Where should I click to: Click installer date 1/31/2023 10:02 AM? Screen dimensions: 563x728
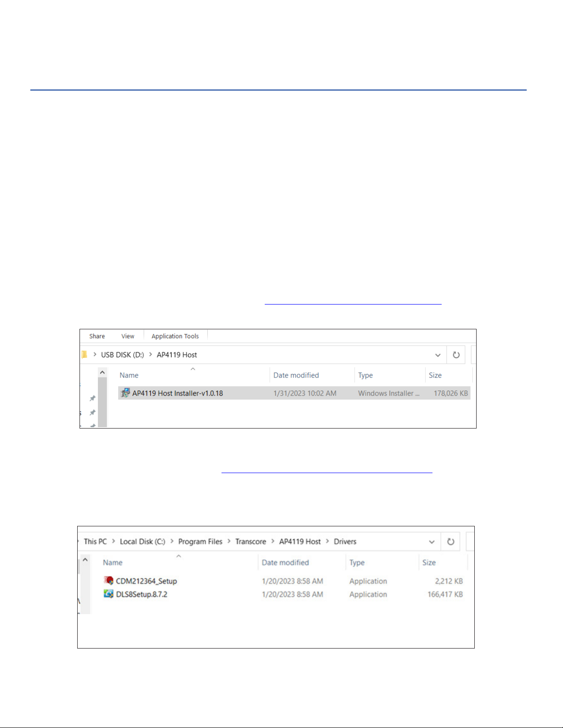pos(305,393)
